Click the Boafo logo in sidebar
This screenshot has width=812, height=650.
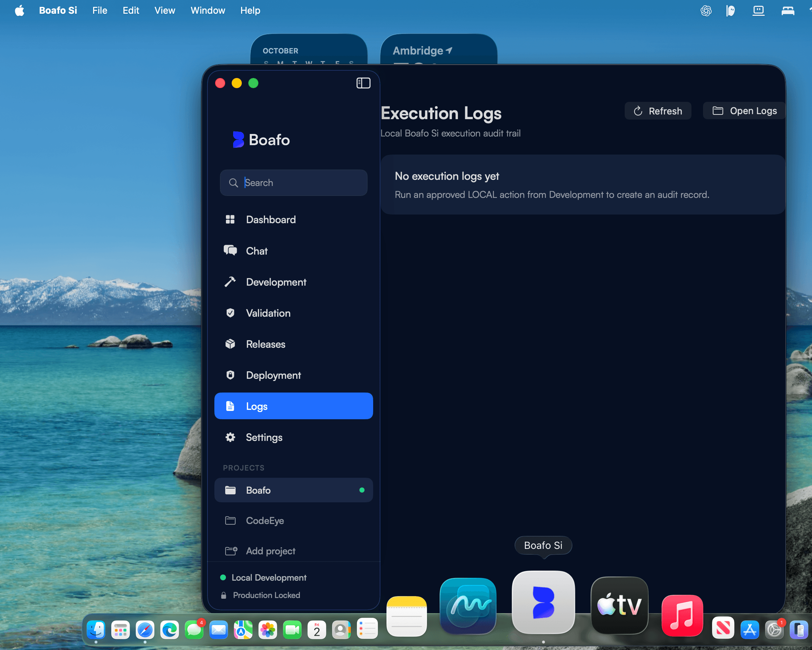click(261, 140)
